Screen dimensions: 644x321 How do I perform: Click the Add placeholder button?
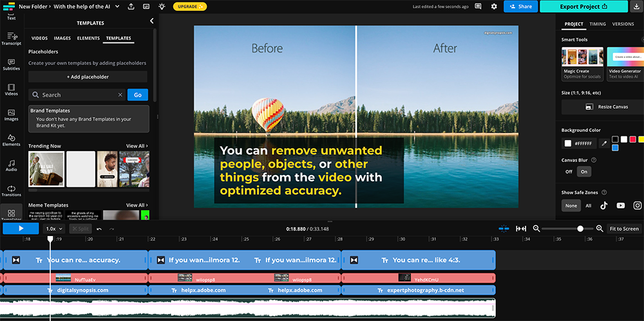[x=88, y=77]
